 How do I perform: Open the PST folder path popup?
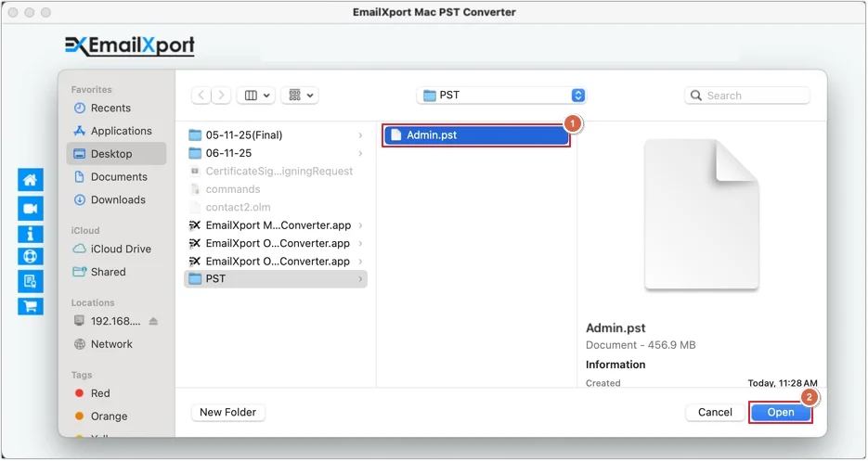(x=501, y=96)
